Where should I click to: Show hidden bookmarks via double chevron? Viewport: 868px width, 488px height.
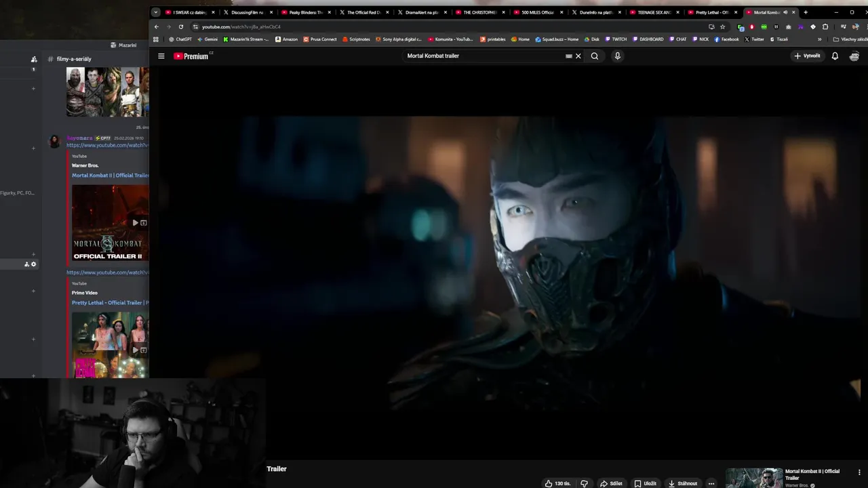(x=819, y=39)
